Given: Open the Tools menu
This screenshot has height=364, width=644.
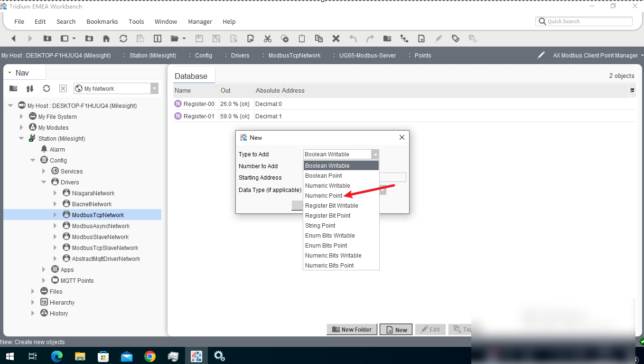Looking at the screenshot, I should (x=136, y=21).
